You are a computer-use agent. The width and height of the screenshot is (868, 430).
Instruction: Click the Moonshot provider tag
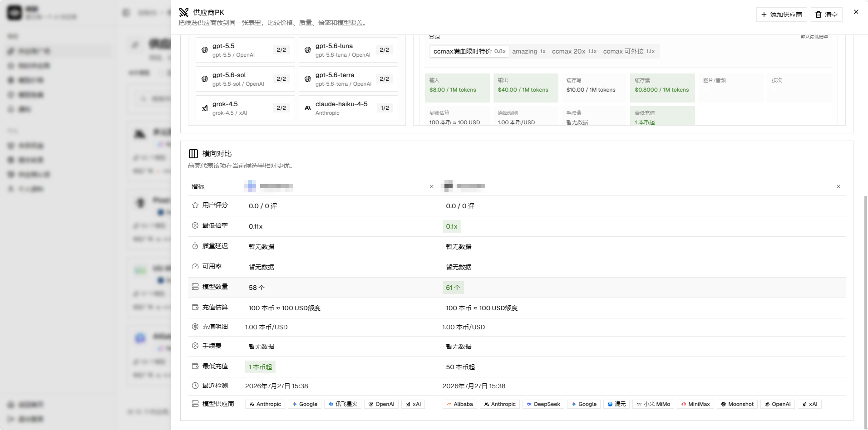tap(737, 404)
